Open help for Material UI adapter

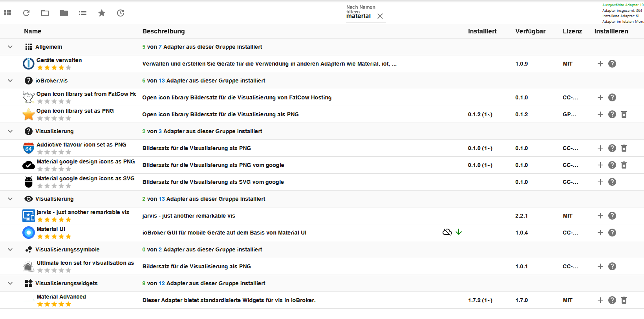(x=612, y=233)
